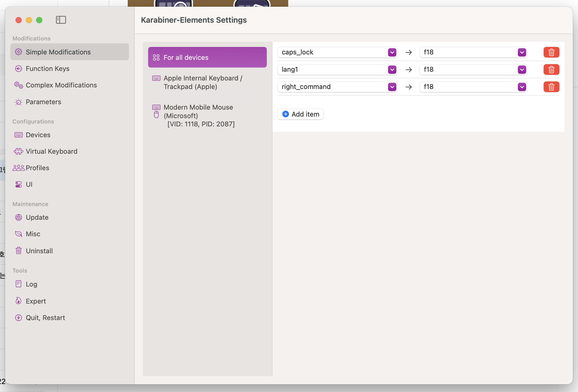Expand the caps_lock source key dropdown
This screenshot has height=392, width=578.
coord(392,52)
